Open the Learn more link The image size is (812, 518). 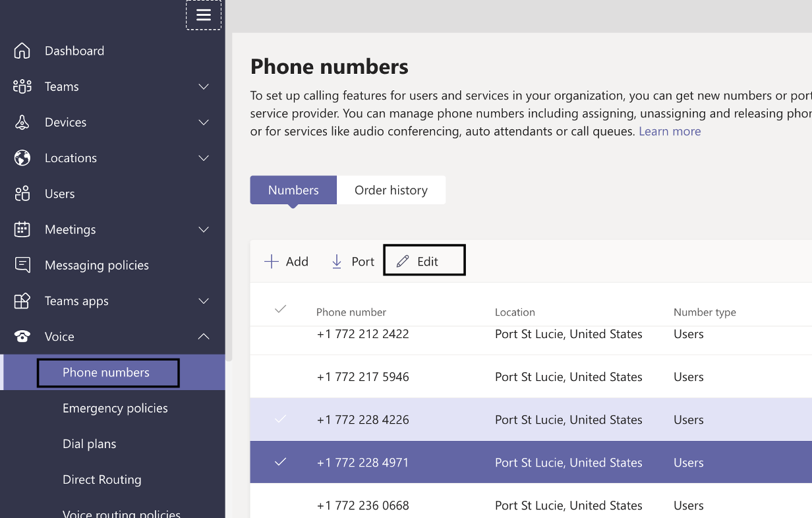[670, 130]
